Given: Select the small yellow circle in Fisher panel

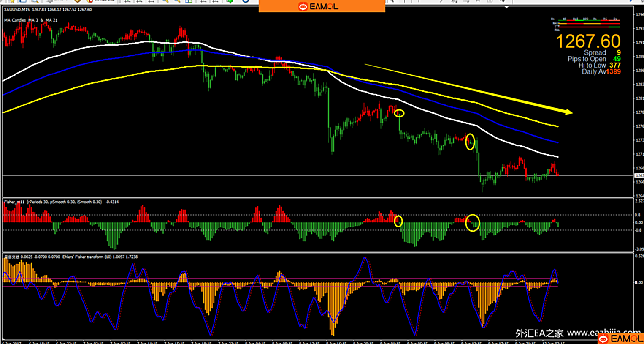Looking at the screenshot, I should click(398, 221).
